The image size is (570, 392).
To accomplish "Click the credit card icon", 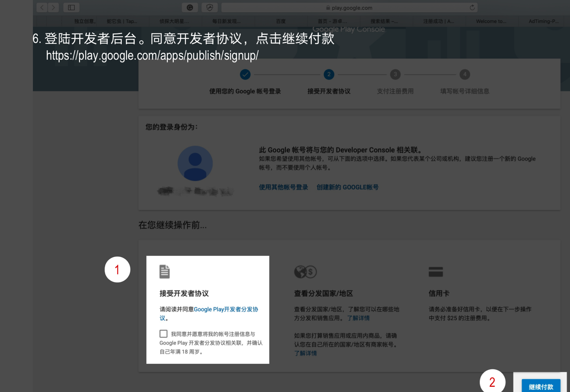I will [x=436, y=272].
